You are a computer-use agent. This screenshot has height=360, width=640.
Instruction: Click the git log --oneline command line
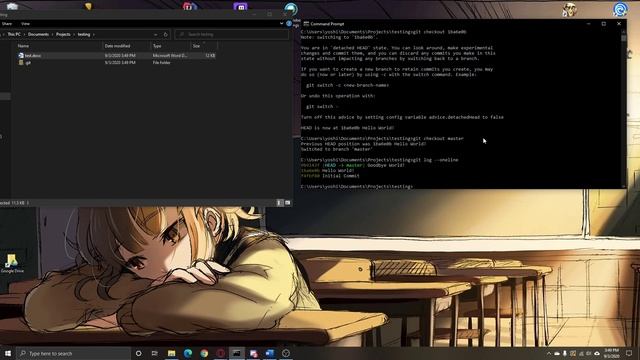(379, 160)
